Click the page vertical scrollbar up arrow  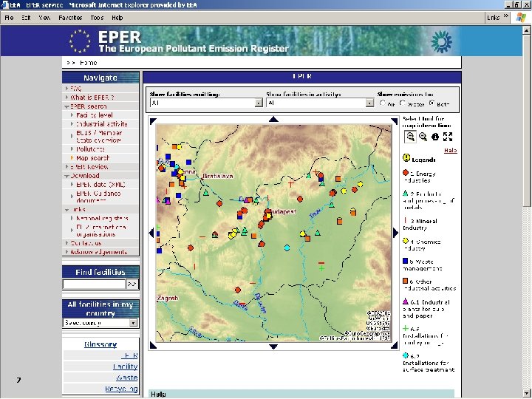[x=526, y=30]
